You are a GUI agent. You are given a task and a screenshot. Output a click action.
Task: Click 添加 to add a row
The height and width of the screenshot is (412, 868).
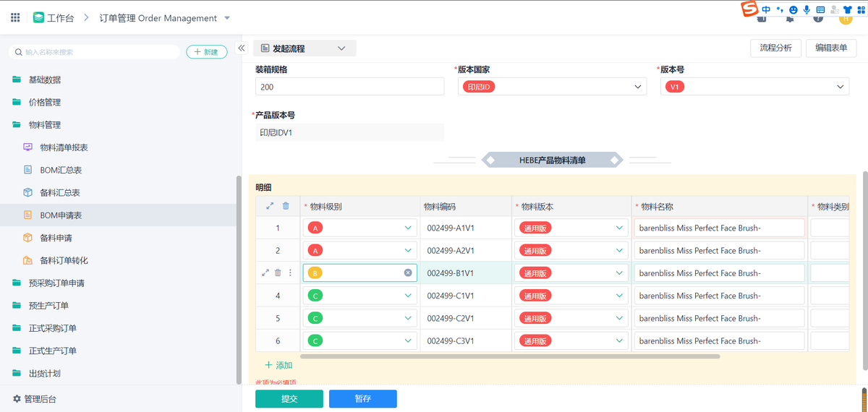coord(278,366)
